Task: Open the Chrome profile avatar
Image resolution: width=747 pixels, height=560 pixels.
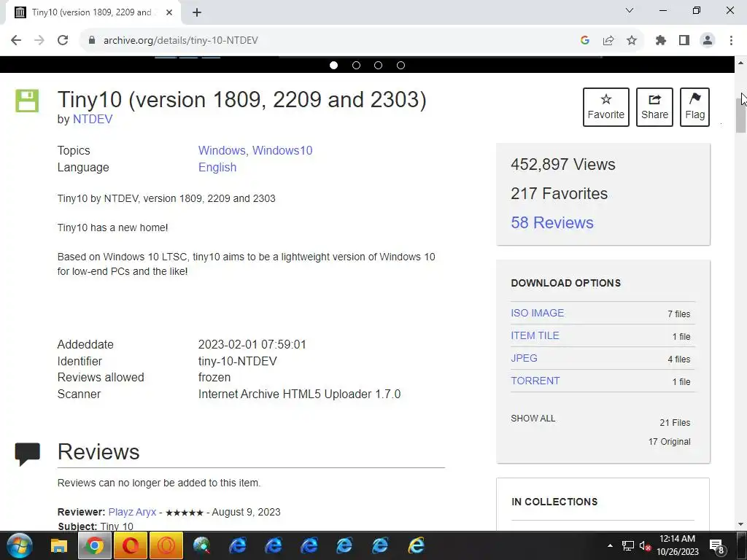Action: coord(708,40)
